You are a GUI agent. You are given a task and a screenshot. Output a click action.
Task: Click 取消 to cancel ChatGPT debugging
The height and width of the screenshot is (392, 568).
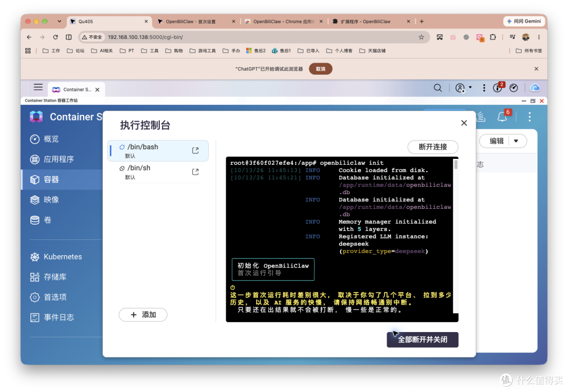click(x=321, y=69)
